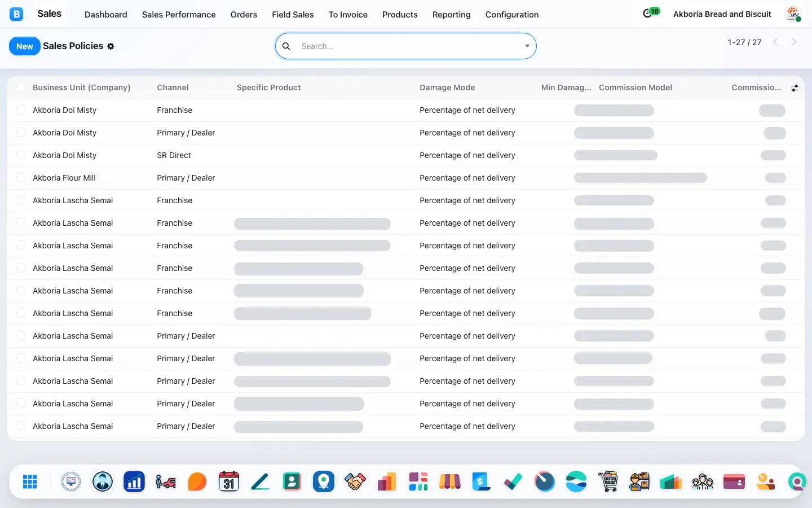Open the user avatar menu

tap(793, 14)
